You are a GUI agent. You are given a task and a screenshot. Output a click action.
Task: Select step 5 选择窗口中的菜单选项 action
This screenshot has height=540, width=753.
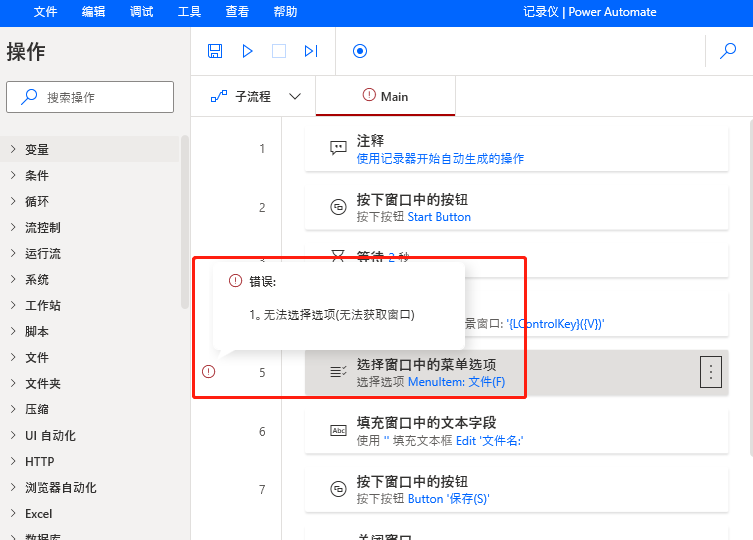(x=516, y=372)
